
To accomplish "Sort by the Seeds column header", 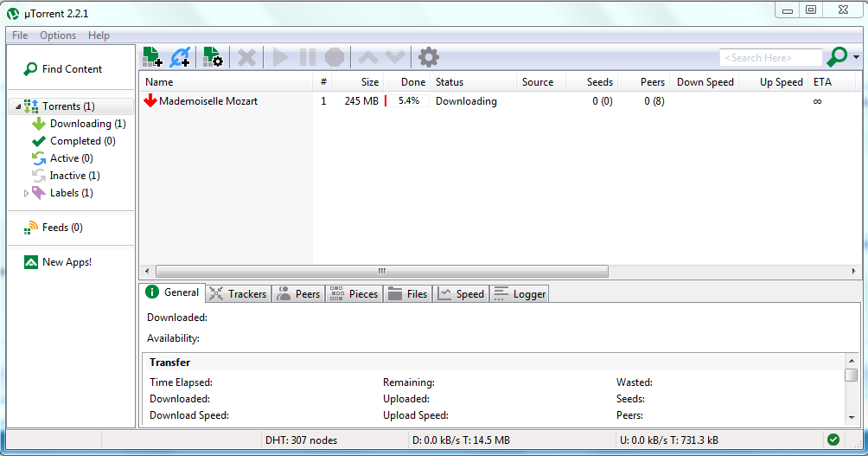I will tap(591, 82).
